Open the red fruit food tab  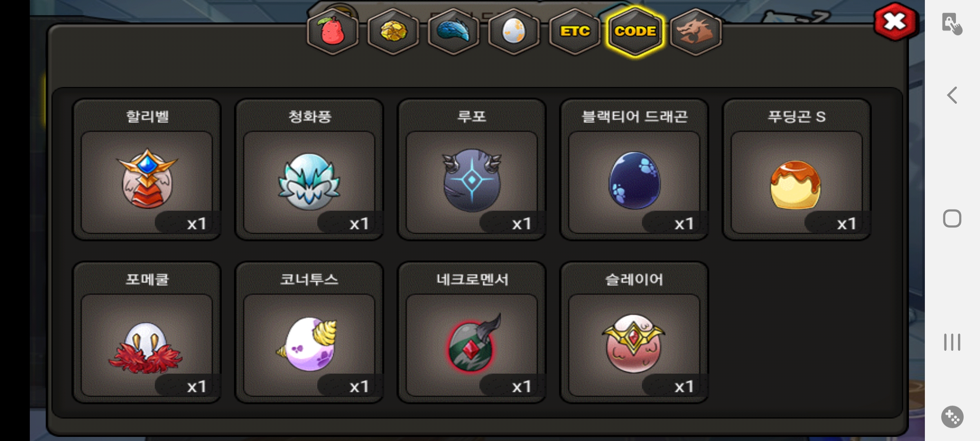(332, 31)
